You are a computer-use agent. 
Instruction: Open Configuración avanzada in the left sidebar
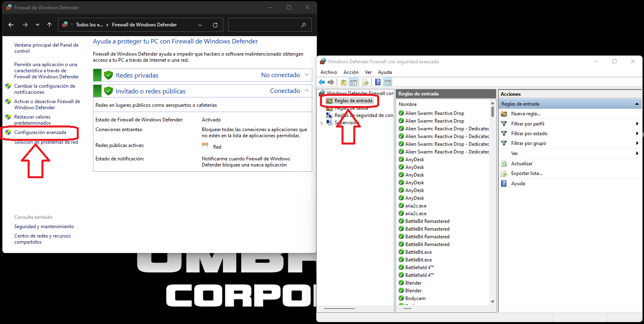coord(40,132)
